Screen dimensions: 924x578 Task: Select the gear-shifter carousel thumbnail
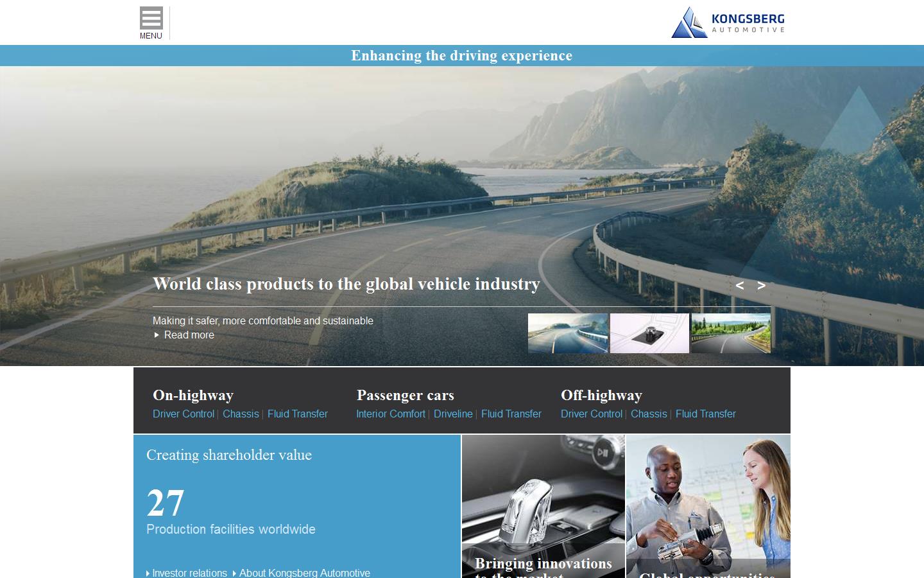[x=649, y=333]
